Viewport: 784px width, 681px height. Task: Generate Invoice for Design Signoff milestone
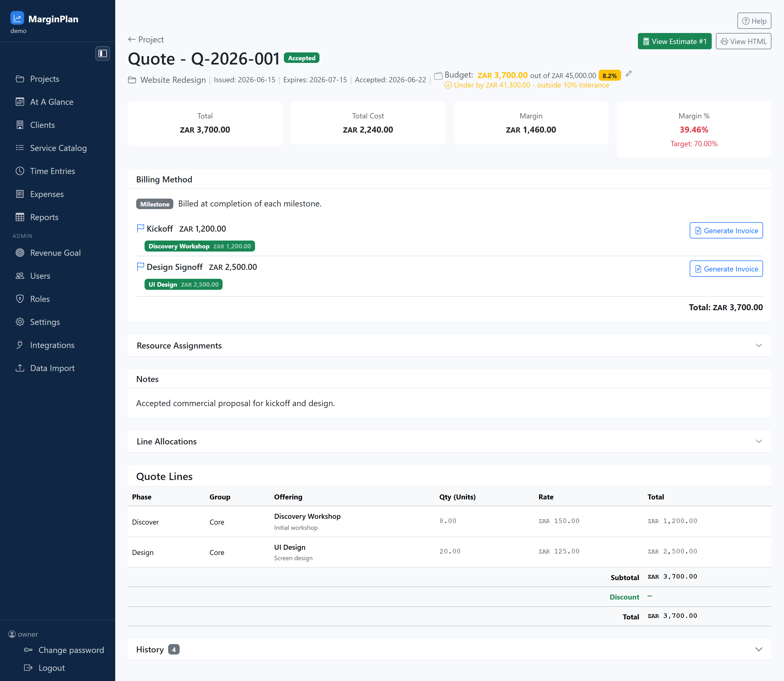point(726,269)
